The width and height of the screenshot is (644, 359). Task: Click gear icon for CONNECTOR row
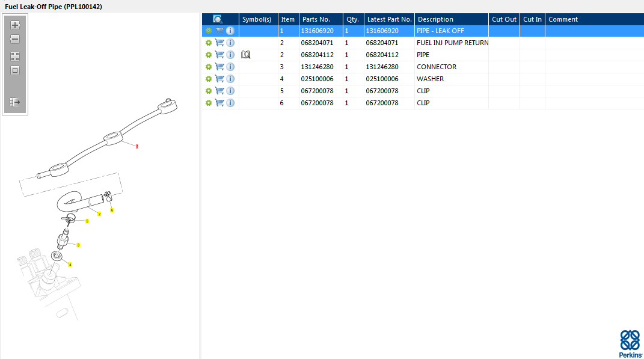click(x=209, y=67)
